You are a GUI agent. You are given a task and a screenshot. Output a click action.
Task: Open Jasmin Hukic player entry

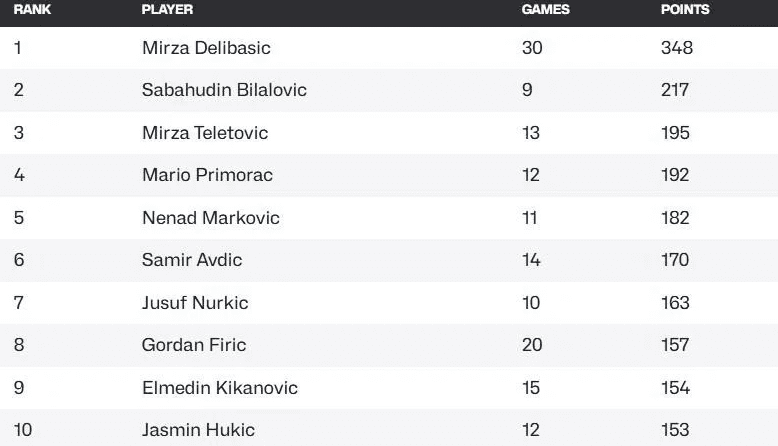pos(198,430)
